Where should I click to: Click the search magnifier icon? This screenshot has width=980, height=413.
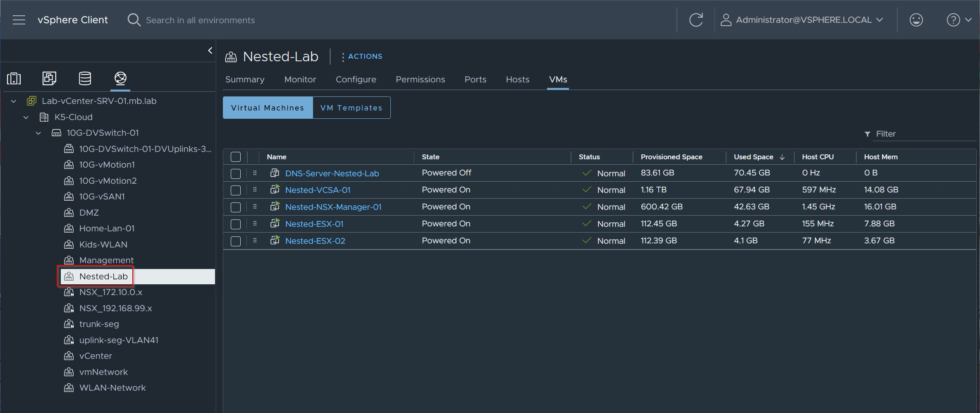coord(134,20)
